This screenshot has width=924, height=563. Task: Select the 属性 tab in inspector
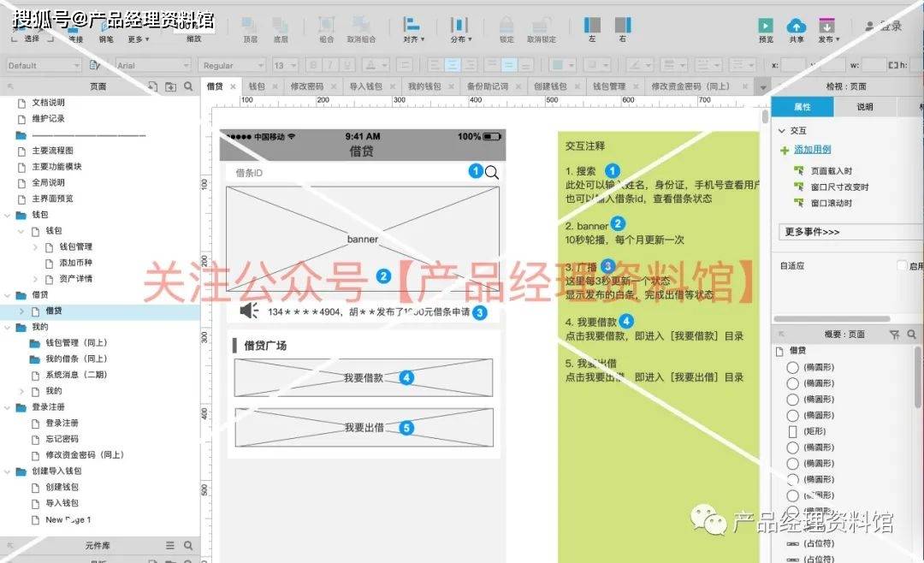coord(802,107)
